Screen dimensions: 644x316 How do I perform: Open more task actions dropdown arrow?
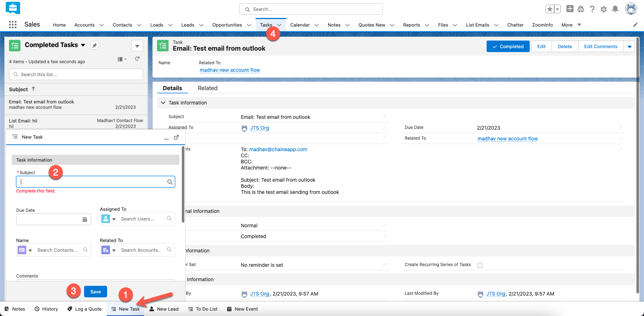click(x=629, y=47)
